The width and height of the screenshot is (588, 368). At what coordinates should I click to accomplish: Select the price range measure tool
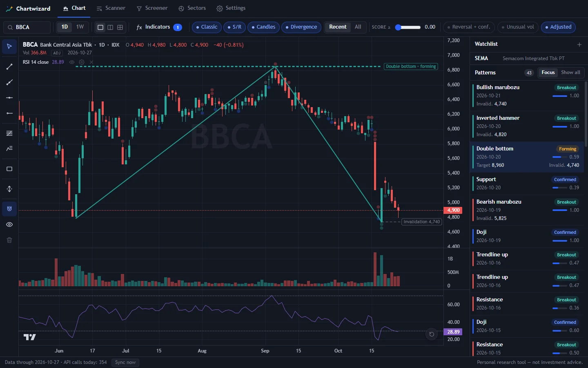pyautogui.click(x=9, y=189)
